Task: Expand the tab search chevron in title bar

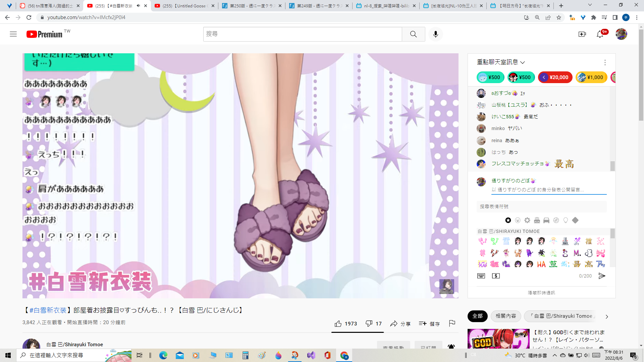Action: [590, 5]
